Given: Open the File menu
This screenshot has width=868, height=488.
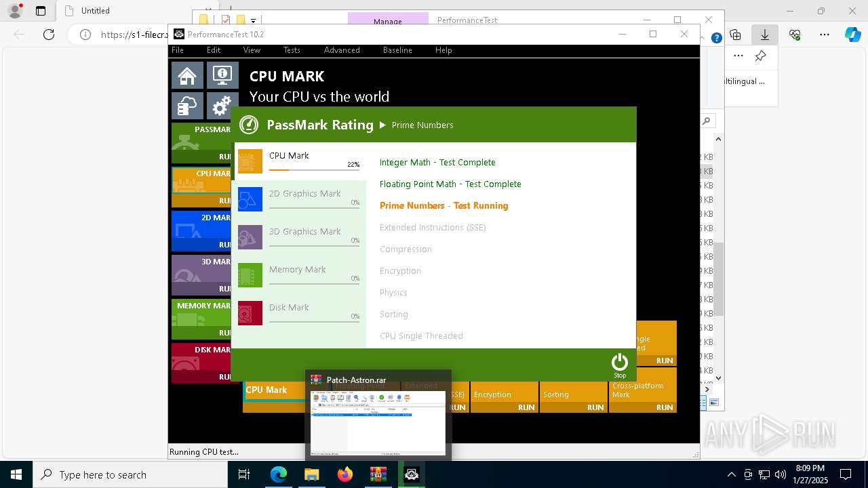Looking at the screenshot, I should tap(178, 50).
